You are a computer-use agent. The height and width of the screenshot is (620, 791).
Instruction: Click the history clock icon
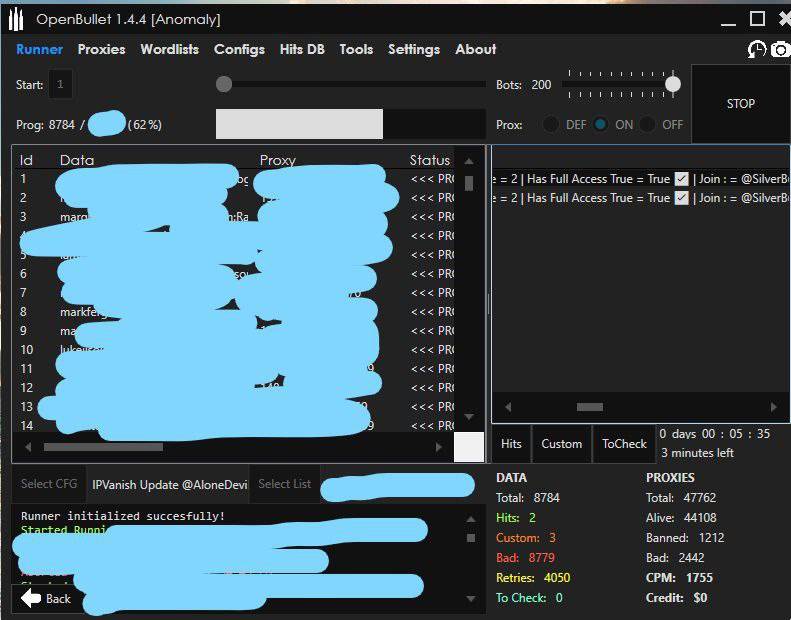pyautogui.click(x=757, y=49)
